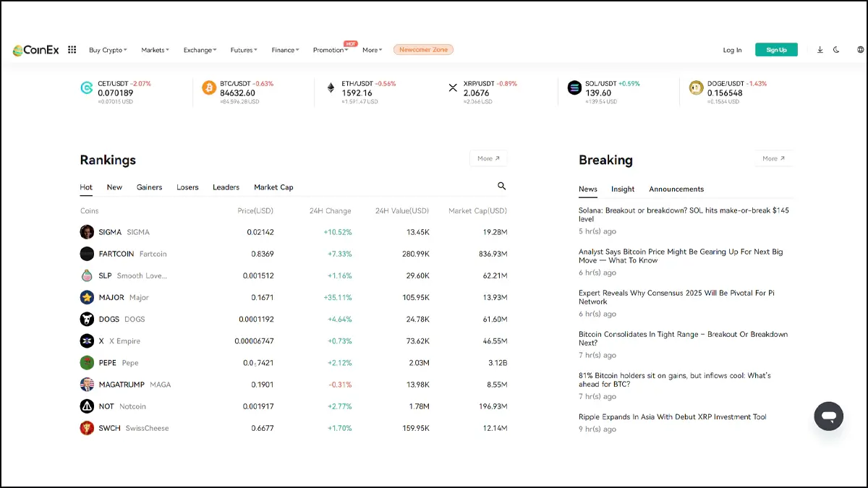Viewport: 868px width, 488px height.
Task: Click the download app icon
Action: click(x=820, y=50)
